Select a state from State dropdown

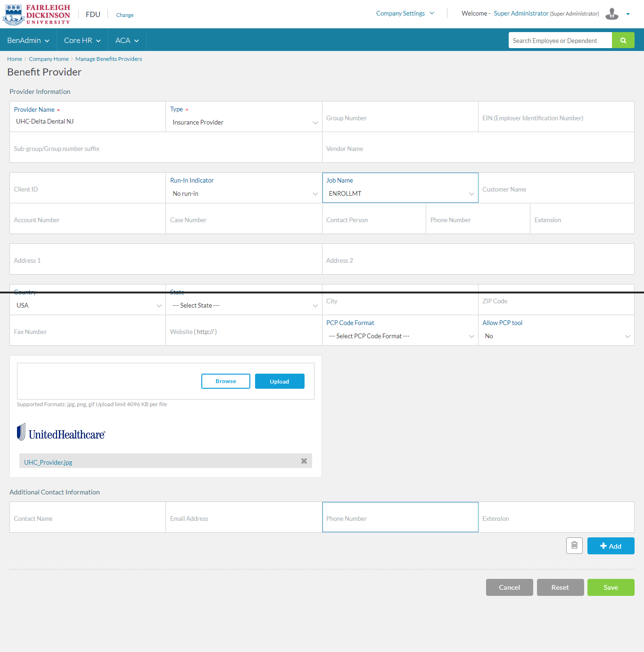(244, 305)
